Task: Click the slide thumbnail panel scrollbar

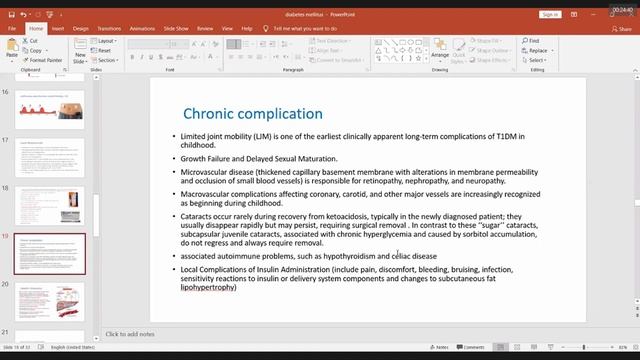Action: [x=96, y=215]
